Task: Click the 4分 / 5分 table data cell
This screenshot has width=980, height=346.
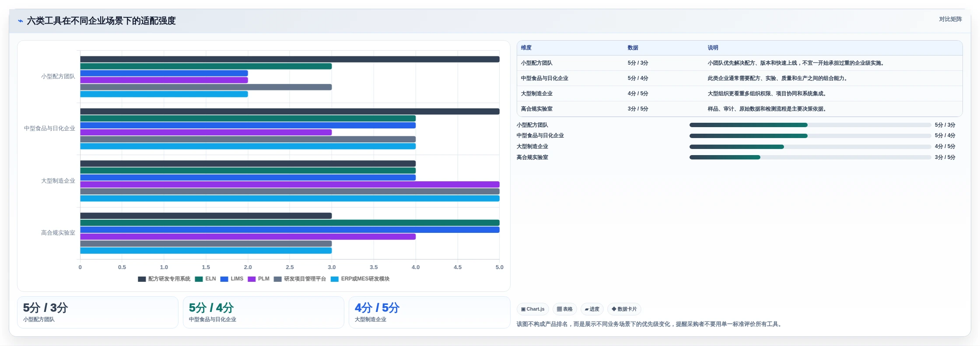Action: [x=638, y=94]
